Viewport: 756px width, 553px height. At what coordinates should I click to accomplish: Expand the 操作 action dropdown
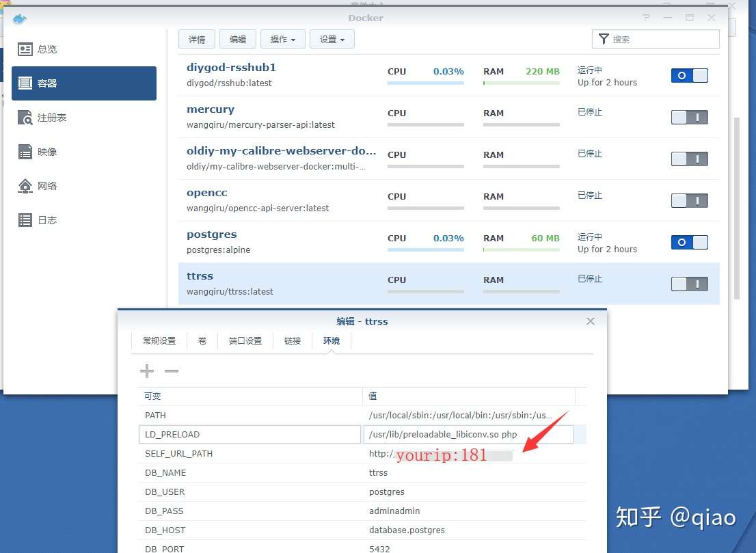pos(283,40)
